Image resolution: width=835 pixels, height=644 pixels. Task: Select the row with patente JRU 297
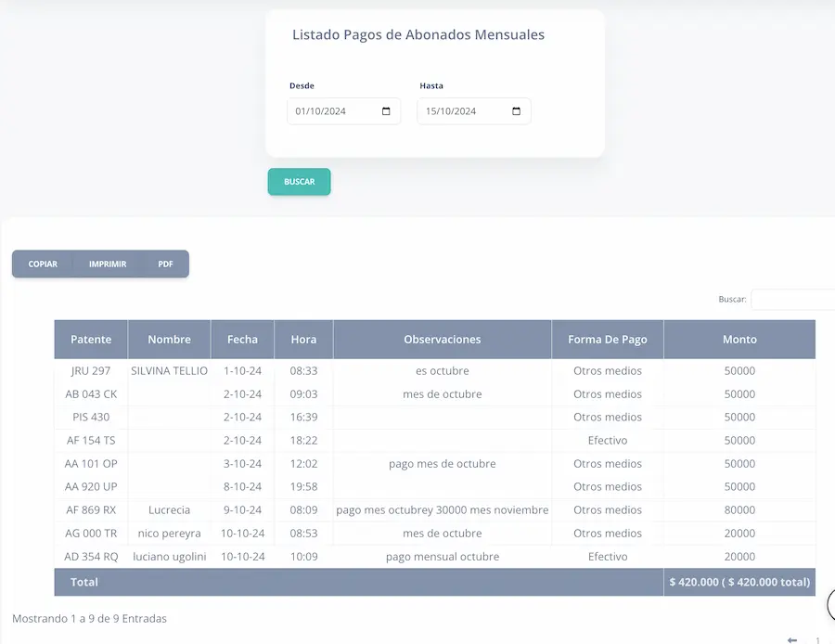[x=91, y=371]
